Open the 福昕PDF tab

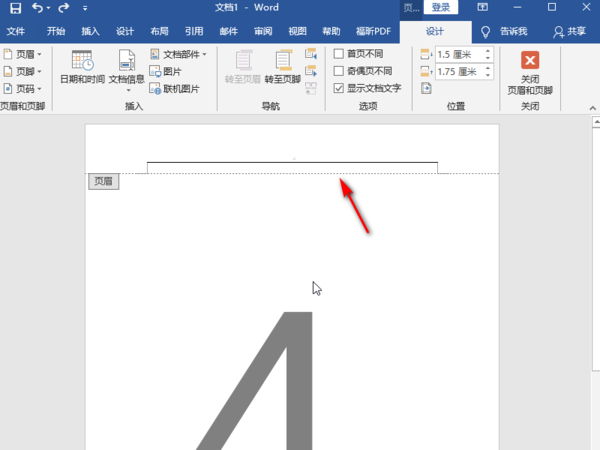pyautogui.click(x=373, y=31)
